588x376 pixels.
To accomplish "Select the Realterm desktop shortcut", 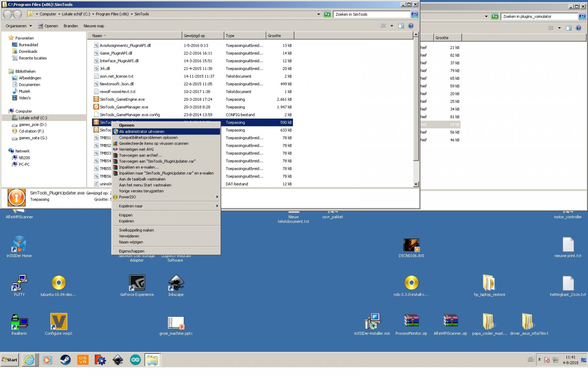I will [19, 324].
